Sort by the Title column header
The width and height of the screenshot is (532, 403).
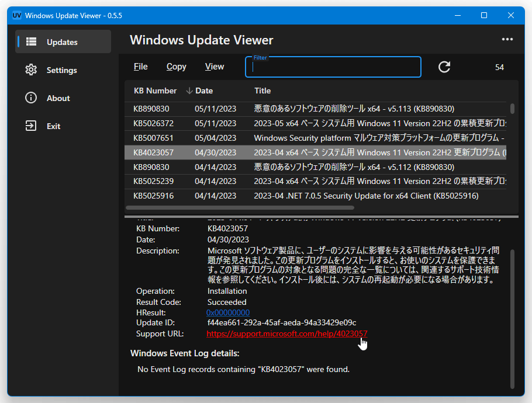point(262,91)
